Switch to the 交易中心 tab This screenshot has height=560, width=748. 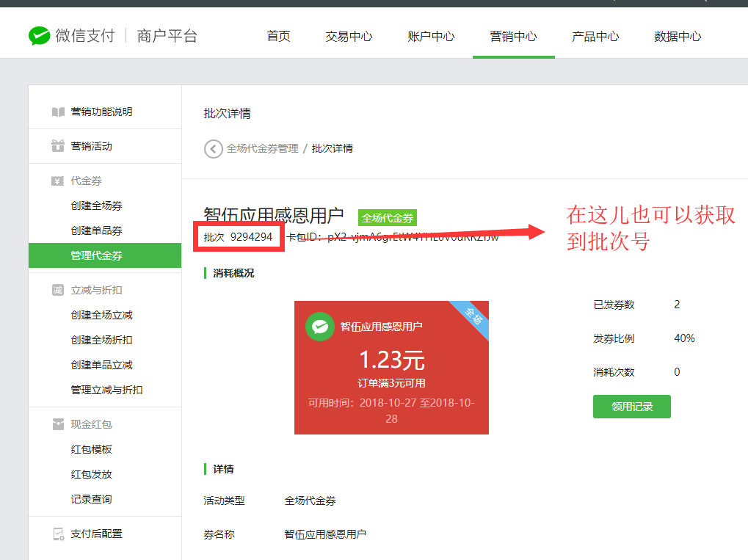(349, 36)
